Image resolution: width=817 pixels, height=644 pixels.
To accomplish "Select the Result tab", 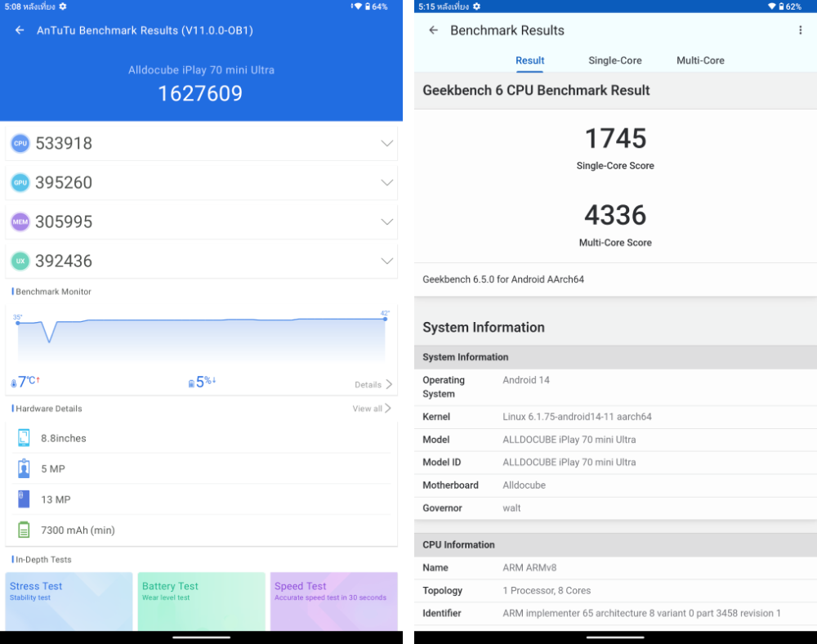I will point(529,60).
